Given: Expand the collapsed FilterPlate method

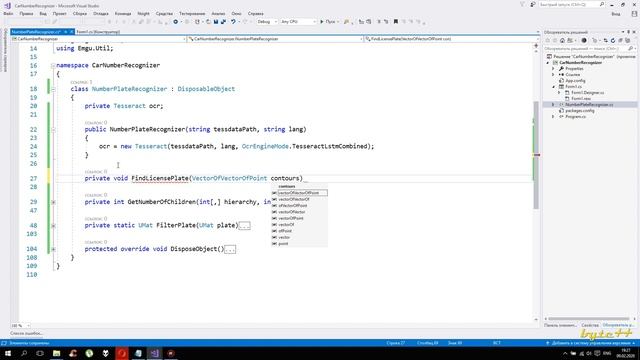Looking at the screenshot, I should pos(53,226).
